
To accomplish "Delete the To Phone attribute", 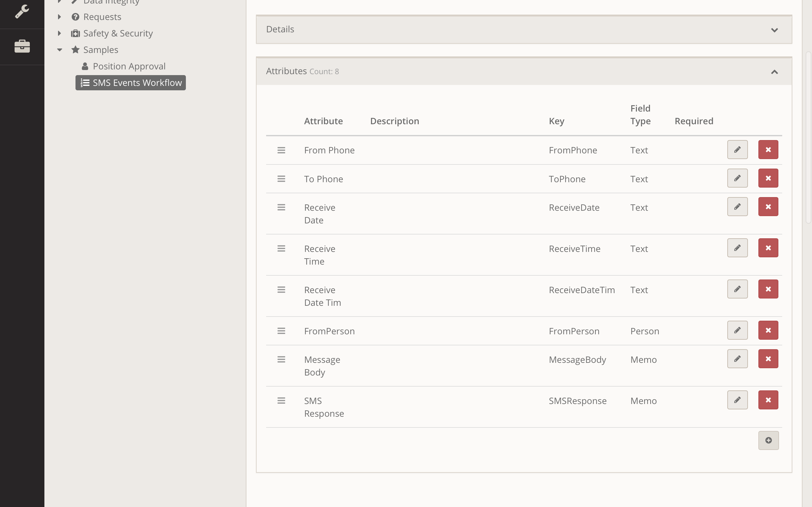I will click(768, 178).
